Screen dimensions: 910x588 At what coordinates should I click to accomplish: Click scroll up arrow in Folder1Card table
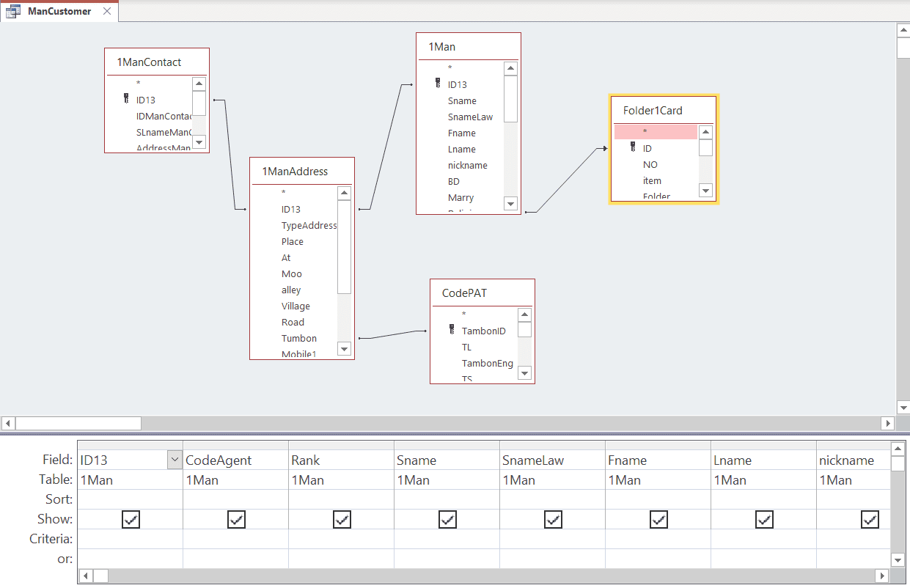click(x=705, y=133)
